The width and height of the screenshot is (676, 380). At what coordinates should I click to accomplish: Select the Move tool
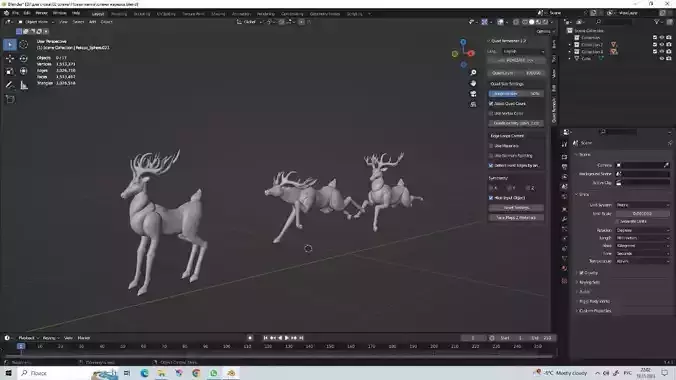(10, 58)
